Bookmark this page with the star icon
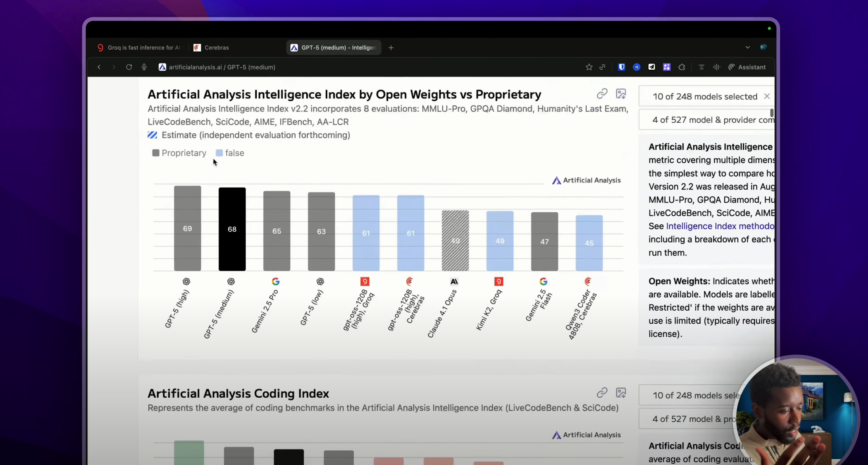 pos(589,67)
